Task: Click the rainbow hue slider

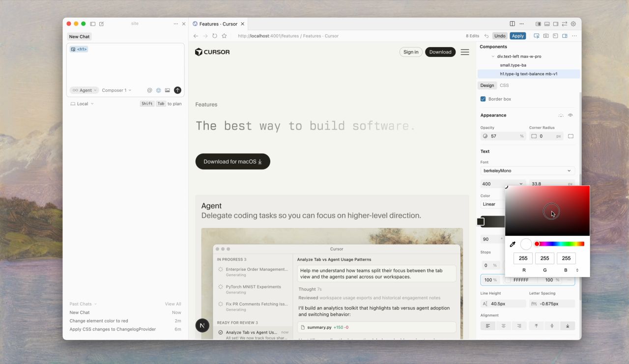Action: (x=560, y=244)
